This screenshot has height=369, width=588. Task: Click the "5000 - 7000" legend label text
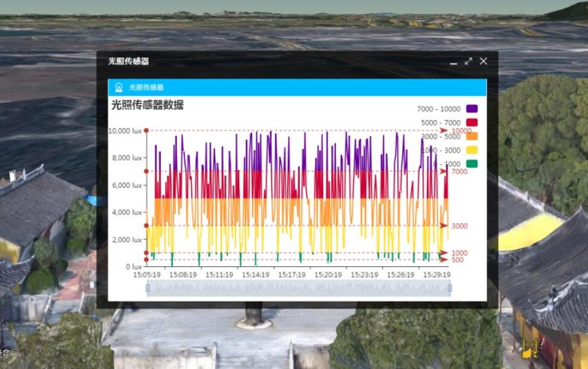coord(441,123)
